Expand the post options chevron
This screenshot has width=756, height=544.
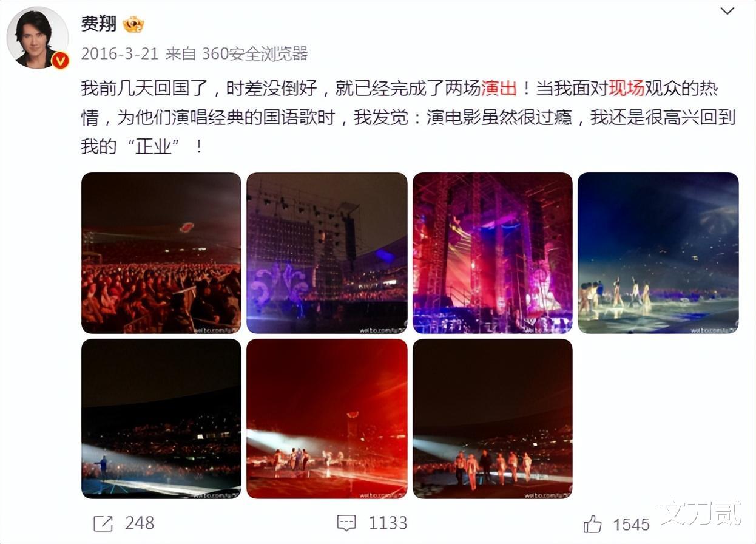click(x=727, y=11)
